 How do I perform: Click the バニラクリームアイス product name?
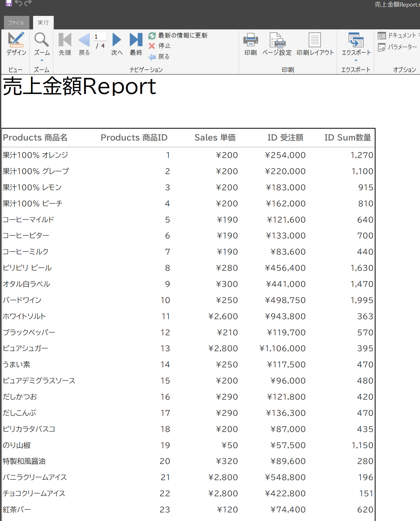pos(35,477)
